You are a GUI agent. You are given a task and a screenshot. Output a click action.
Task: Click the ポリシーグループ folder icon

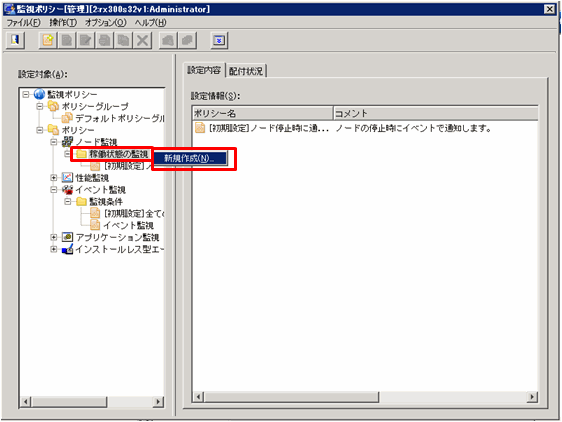[53, 106]
